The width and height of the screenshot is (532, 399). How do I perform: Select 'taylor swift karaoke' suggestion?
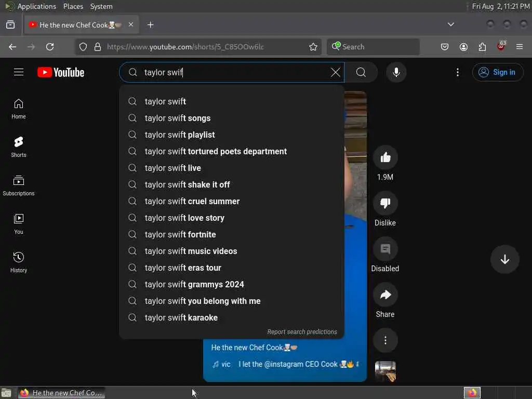[x=232, y=317]
